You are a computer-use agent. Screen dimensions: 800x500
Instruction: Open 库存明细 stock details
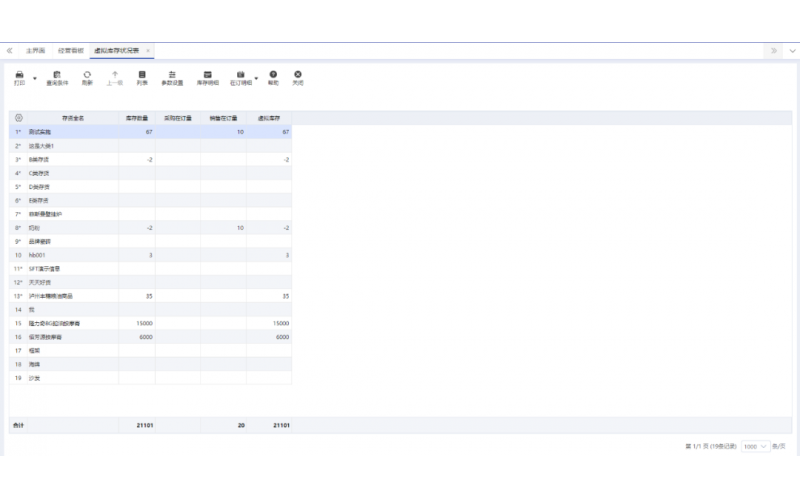click(x=207, y=75)
